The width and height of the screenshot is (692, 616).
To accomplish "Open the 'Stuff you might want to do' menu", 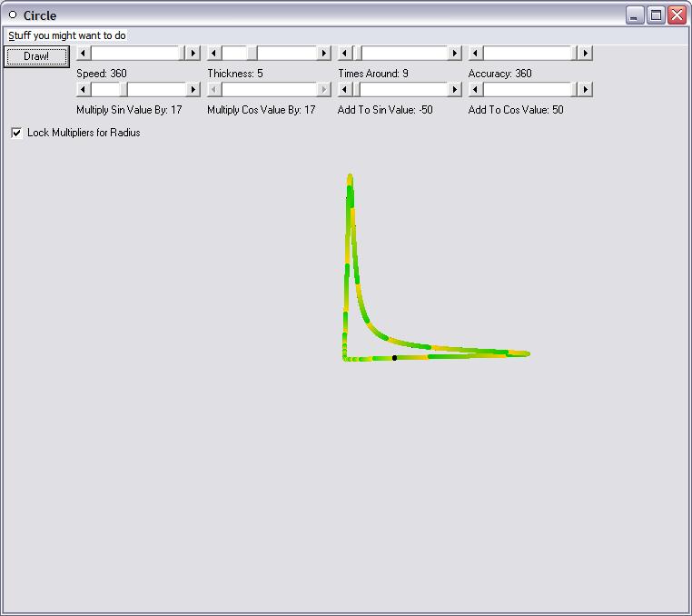I will pyautogui.click(x=67, y=35).
